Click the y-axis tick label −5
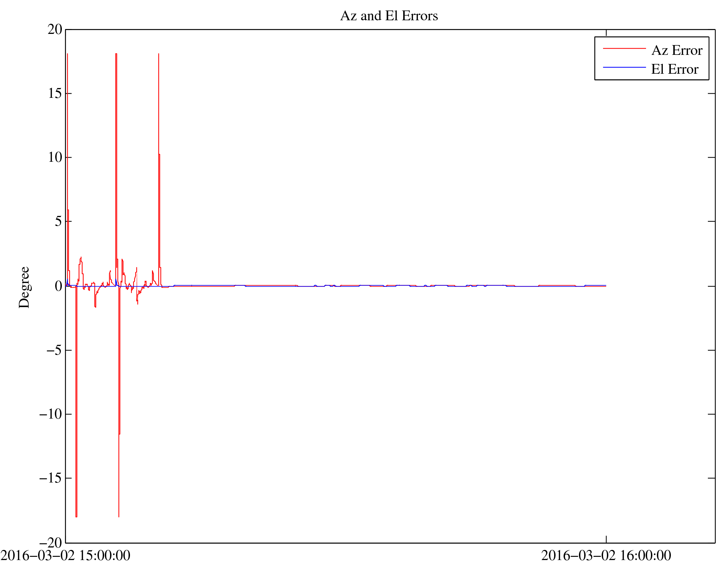The height and width of the screenshot is (588, 725). (54, 350)
